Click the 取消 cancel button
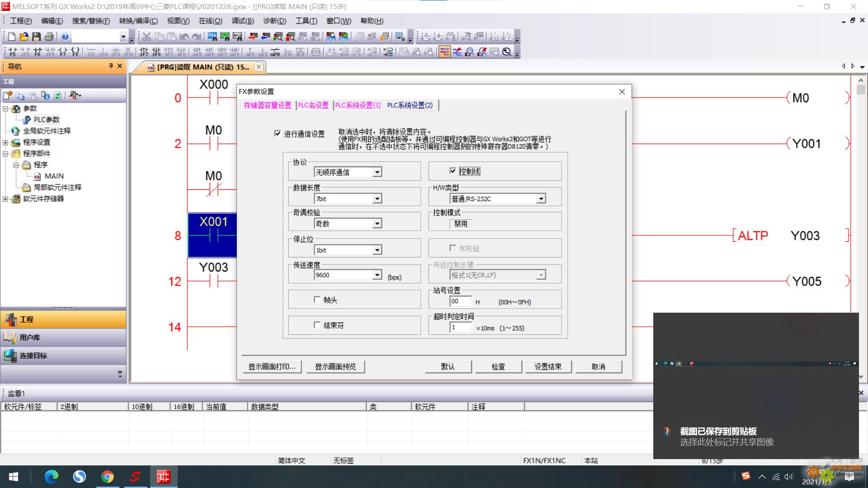This screenshot has height=488, width=868. pos(599,366)
